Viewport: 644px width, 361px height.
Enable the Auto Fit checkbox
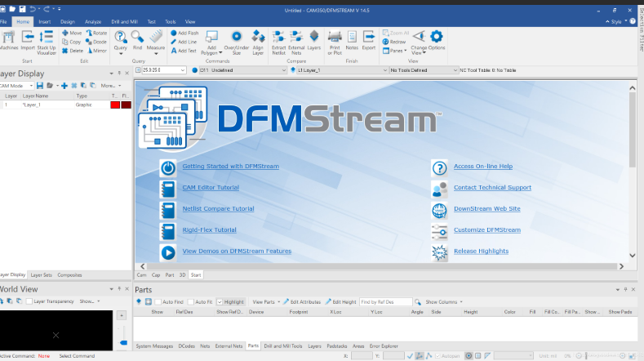pyautogui.click(x=190, y=302)
